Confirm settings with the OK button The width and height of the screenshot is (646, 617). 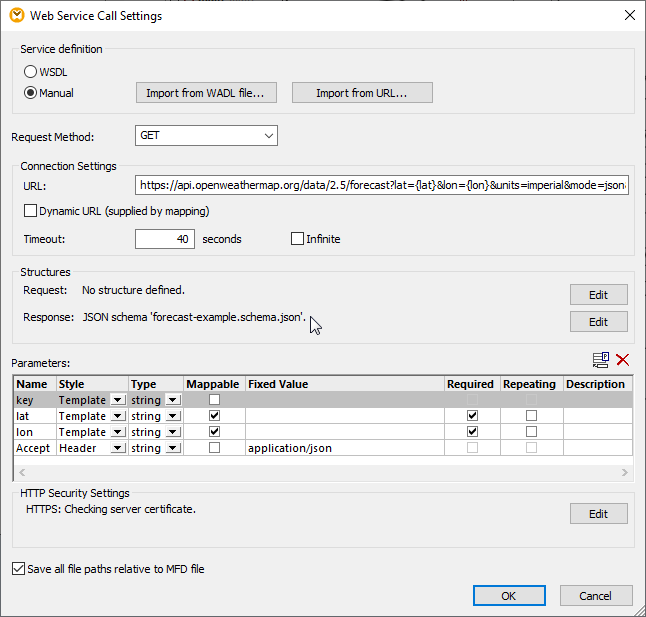click(508, 595)
